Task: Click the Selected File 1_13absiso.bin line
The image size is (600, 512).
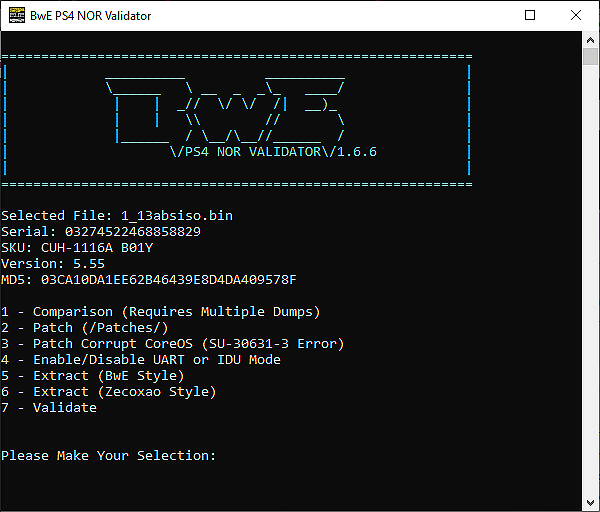Action: (117, 216)
